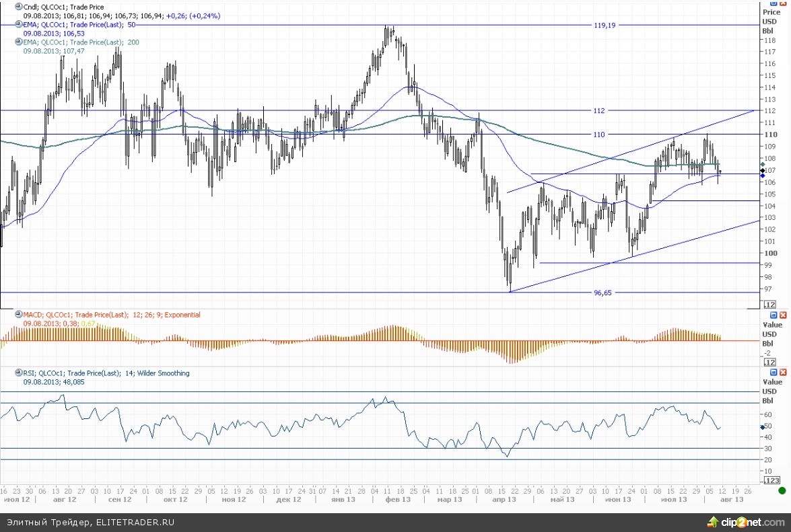The width and height of the screenshot is (791, 532).
Task: Open precision box on MACD axis
Action: [x=769, y=362]
